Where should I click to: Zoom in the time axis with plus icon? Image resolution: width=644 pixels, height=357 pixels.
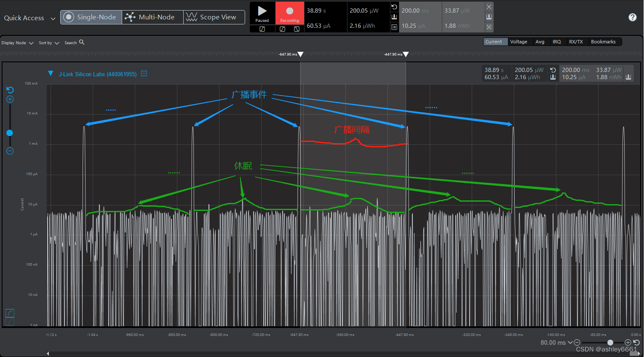click(x=628, y=343)
